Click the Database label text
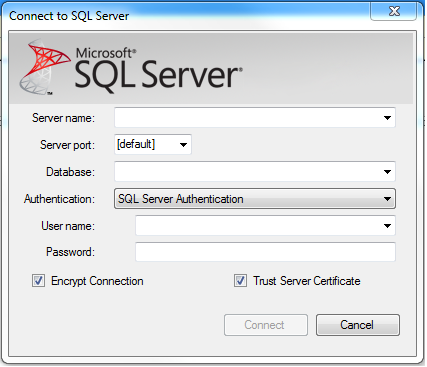The height and width of the screenshot is (367, 427). [x=70, y=172]
